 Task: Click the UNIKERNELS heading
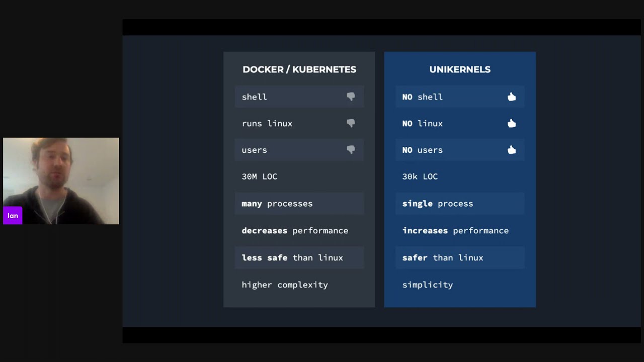[460, 69]
